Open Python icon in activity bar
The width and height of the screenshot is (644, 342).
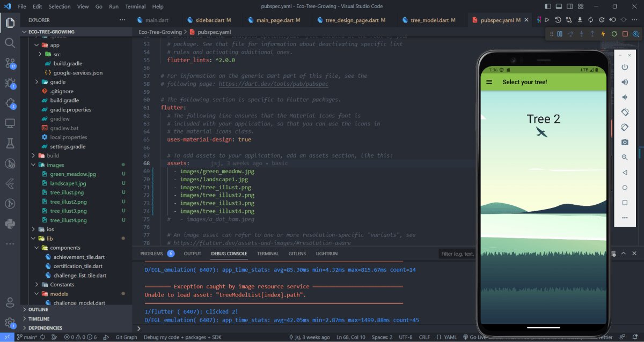[x=10, y=224]
